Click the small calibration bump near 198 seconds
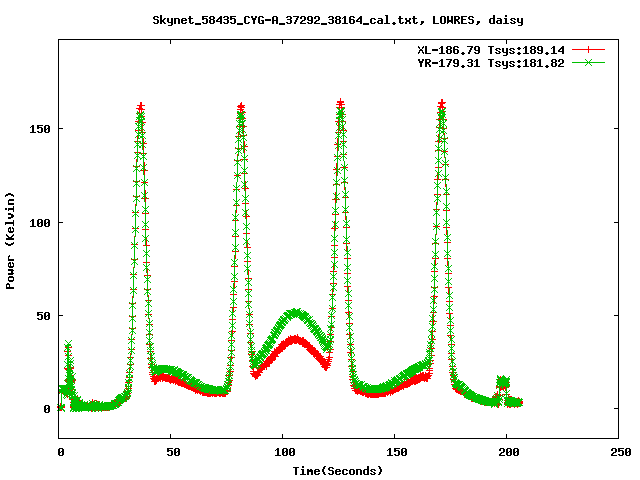The image size is (640, 480). [x=503, y=382]
